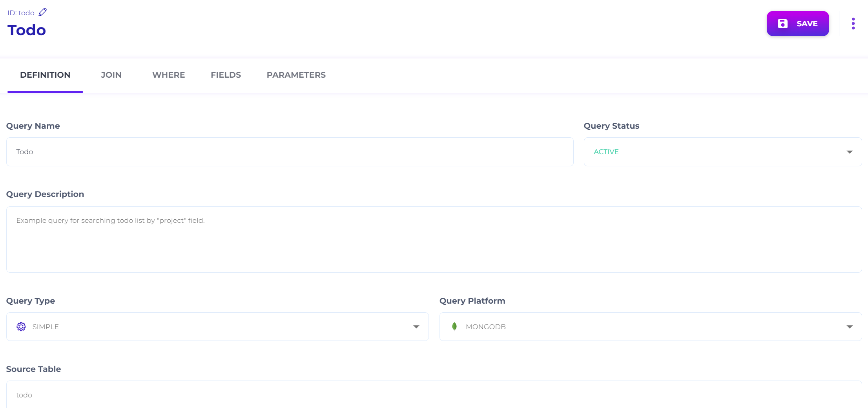This screenshot has width=868, height=408.
Task: Click the floppy disk icon in Save
Action: point(782,24)
